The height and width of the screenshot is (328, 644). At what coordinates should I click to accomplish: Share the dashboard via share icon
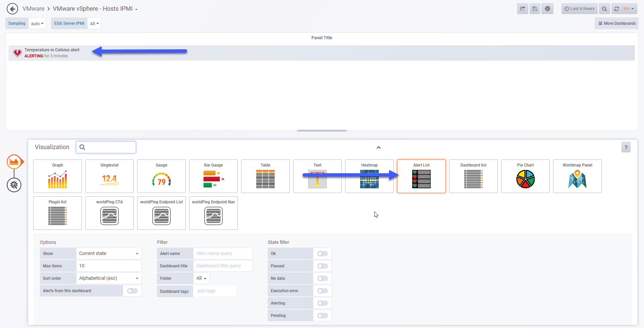(523, 9)
